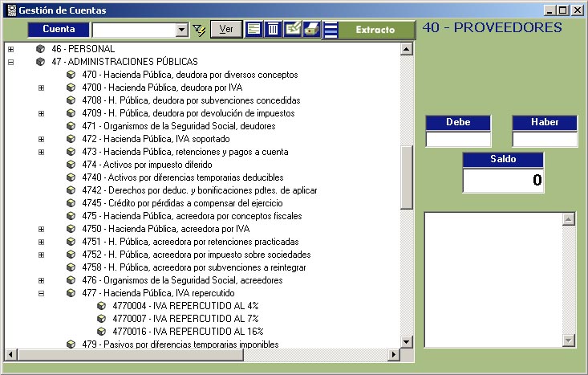Select 4770007 - IVA REPERCUTIDO AL 7%
588x375 pixels.
[x=186, y=319]
